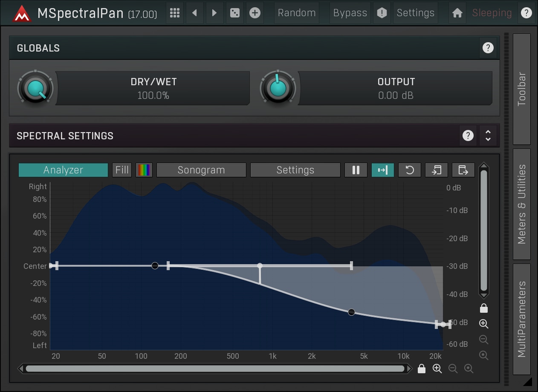This screenshot has height=392, width=538.
Task: Open the Globals section help icon
Action: click(x=488, y=48)
